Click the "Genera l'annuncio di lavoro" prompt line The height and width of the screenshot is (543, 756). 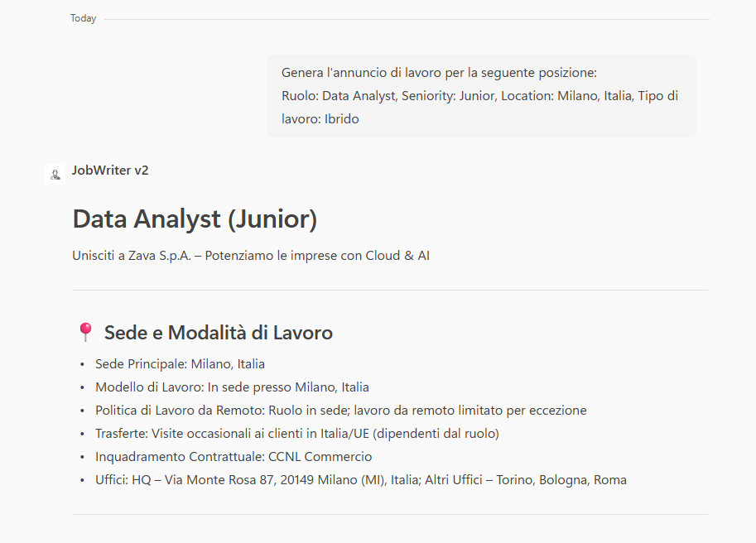click(439, 73)
